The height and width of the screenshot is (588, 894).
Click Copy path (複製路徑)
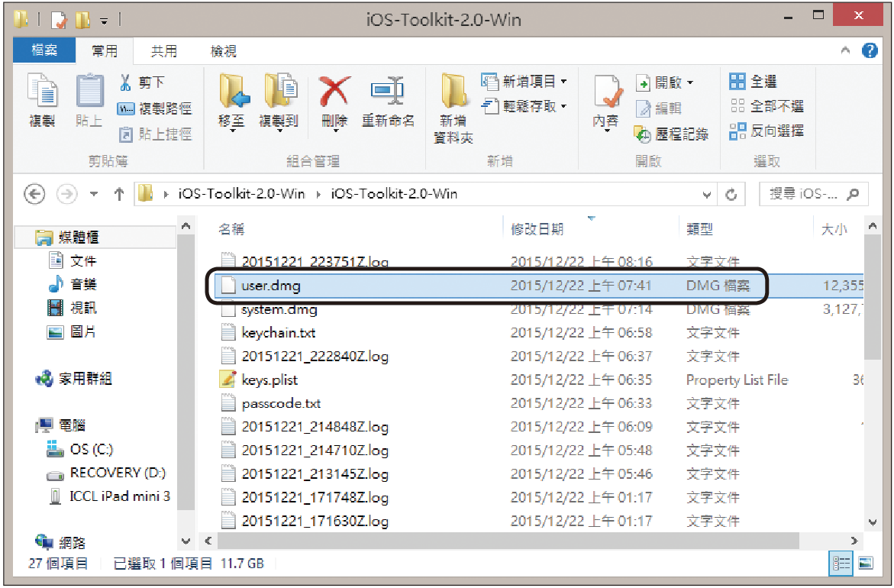pos(154,108)
